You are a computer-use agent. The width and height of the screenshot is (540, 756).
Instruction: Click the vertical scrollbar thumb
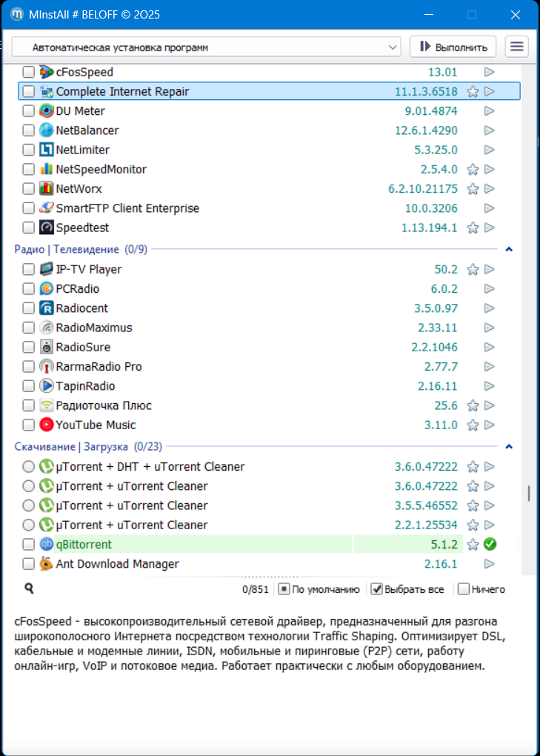click(x=528, y=494)
